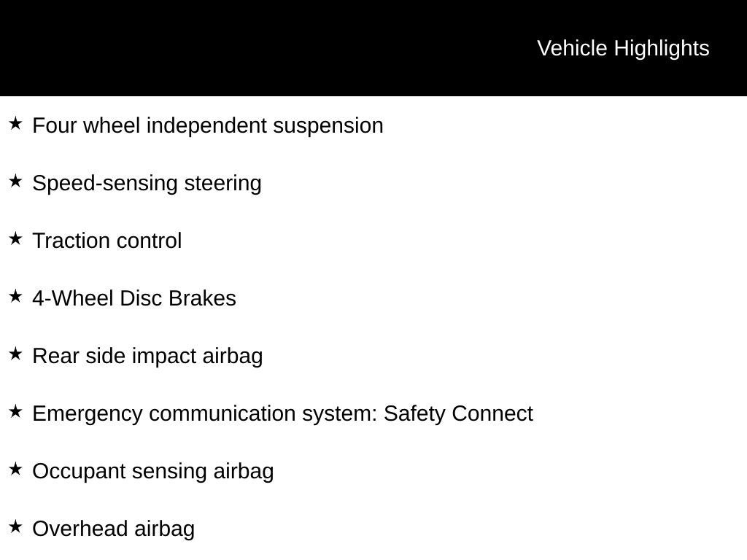
Task: Click the star bullet beside Four wheel independent suspension
Action: (15, 124)
